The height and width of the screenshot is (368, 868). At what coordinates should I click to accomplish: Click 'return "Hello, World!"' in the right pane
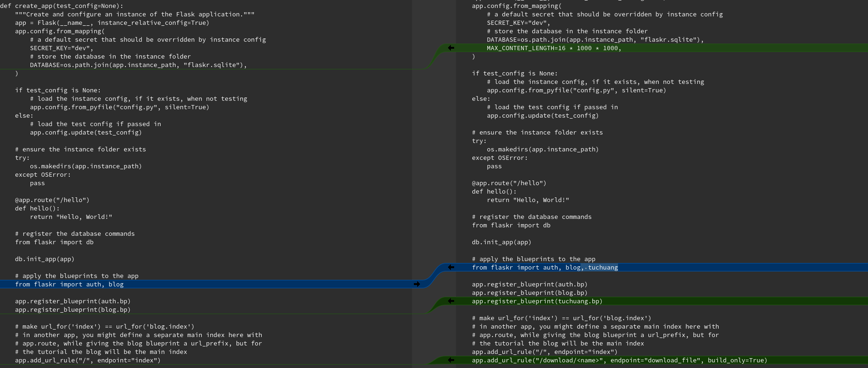pyautogui.click(x=528, y=200)
